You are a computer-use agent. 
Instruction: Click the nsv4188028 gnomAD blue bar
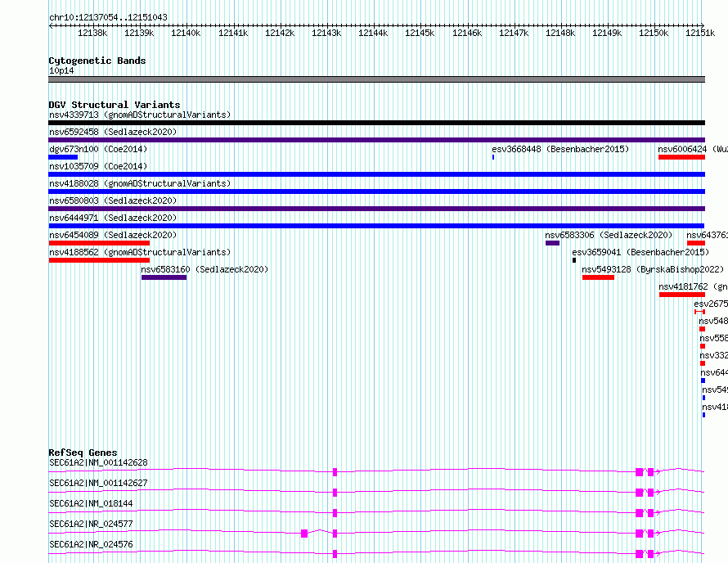click(x=376, y=191)
